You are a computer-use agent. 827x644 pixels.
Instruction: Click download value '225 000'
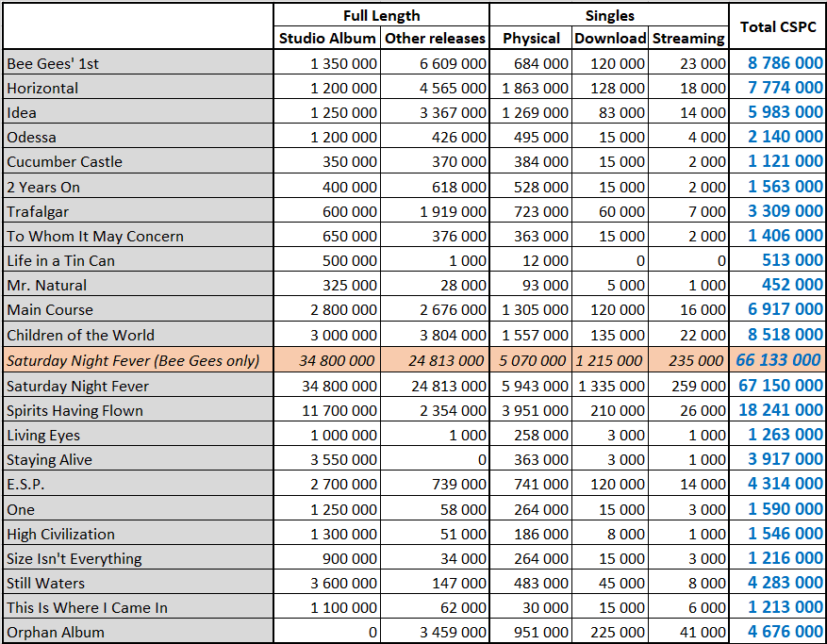click(617, 632)
